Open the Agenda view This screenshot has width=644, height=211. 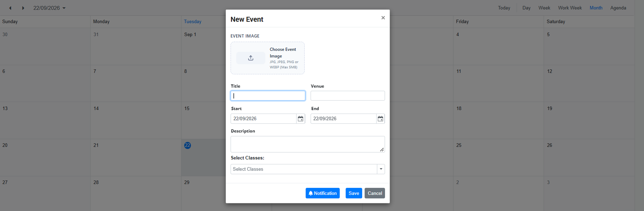click(618, 8)
